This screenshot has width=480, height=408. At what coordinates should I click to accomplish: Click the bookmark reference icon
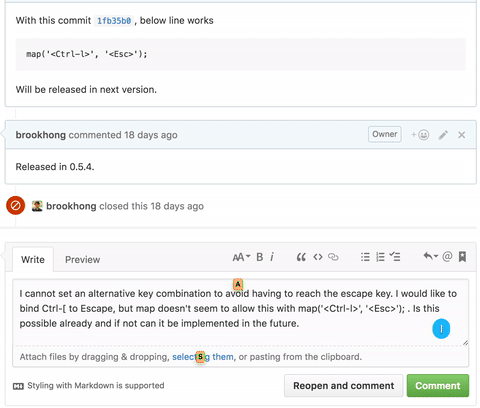coord(462,257)
